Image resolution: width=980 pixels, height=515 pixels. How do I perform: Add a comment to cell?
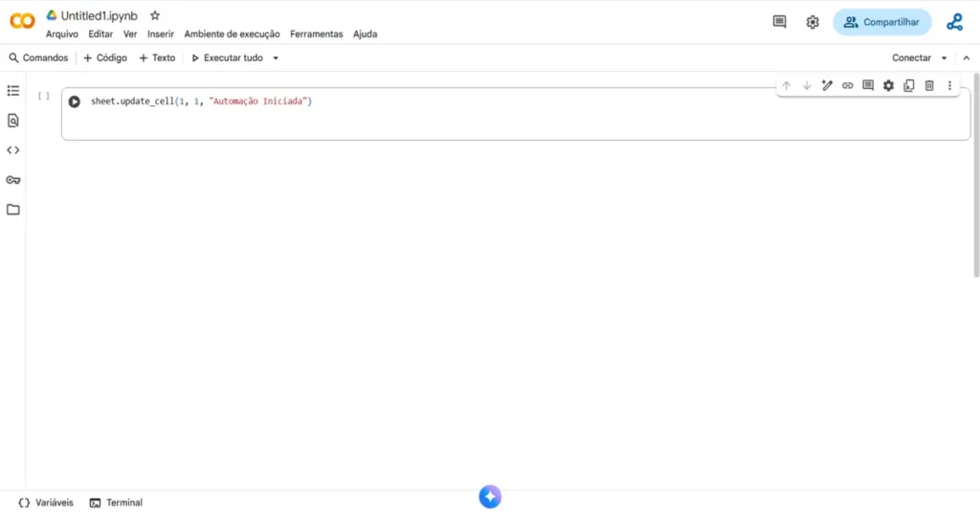[868, 85]
